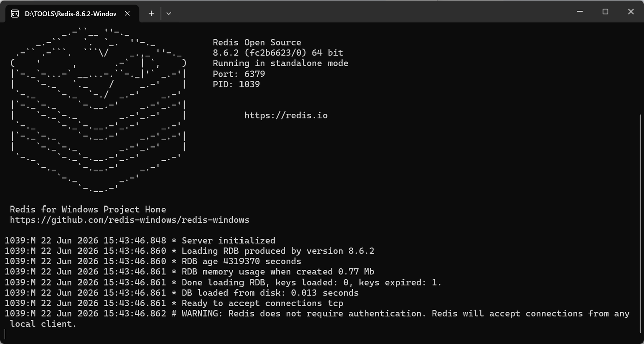The height and width of the screenshot is (344, 644).
Task: Close the terminal window
Action: [631, 12]
